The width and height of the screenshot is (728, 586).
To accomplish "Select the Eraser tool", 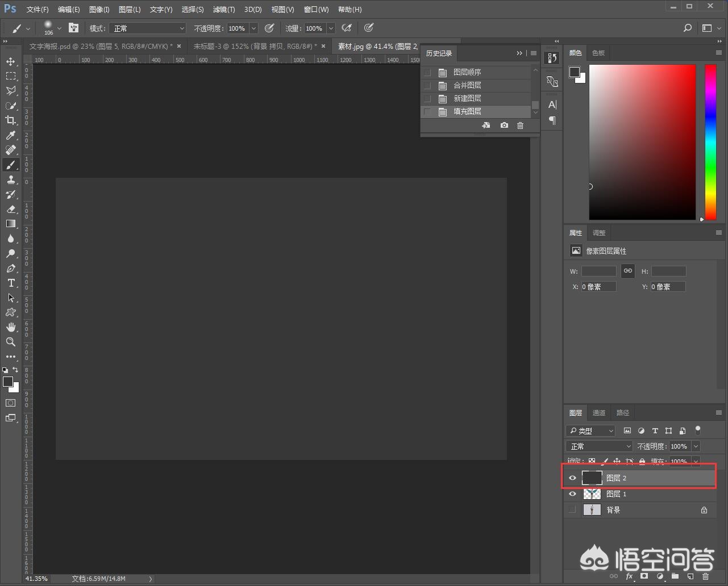I will [x=11, y=209].
